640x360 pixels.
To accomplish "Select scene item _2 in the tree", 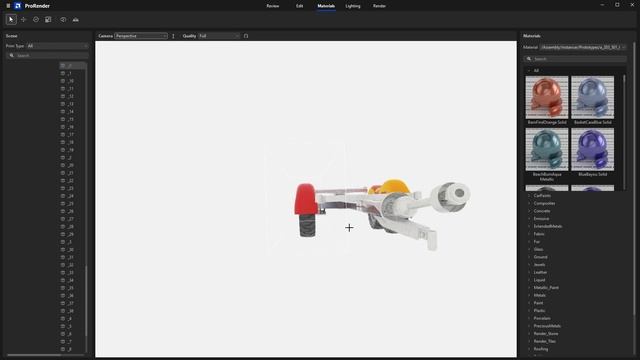I will [x=70, y=158].
